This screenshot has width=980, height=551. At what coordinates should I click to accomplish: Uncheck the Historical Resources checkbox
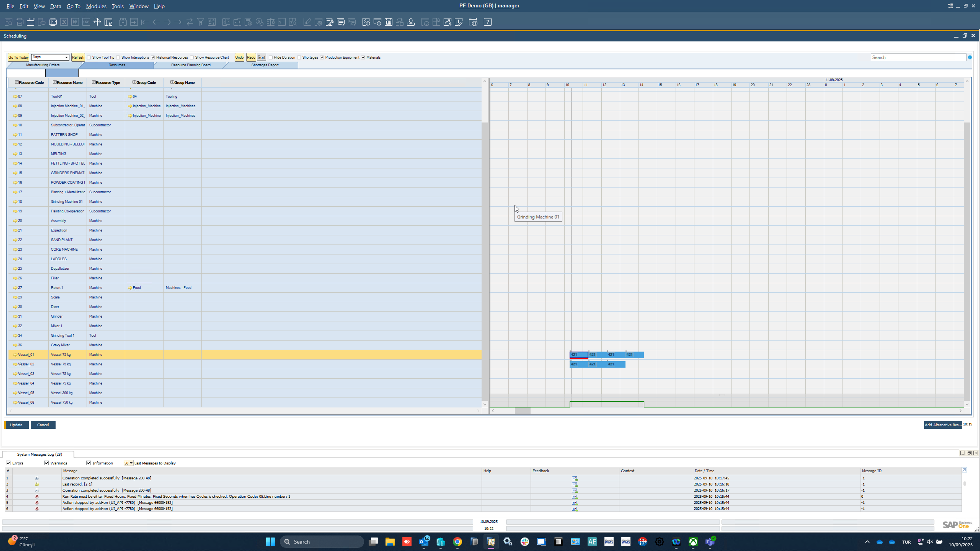153,57
